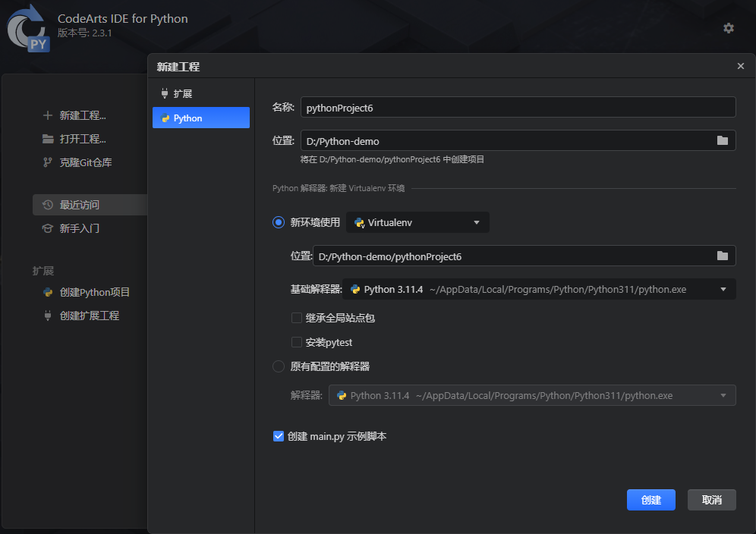The image size is (756, 534).
Task: Browse folder for virtualenv location
Action: tap(723, 256)
